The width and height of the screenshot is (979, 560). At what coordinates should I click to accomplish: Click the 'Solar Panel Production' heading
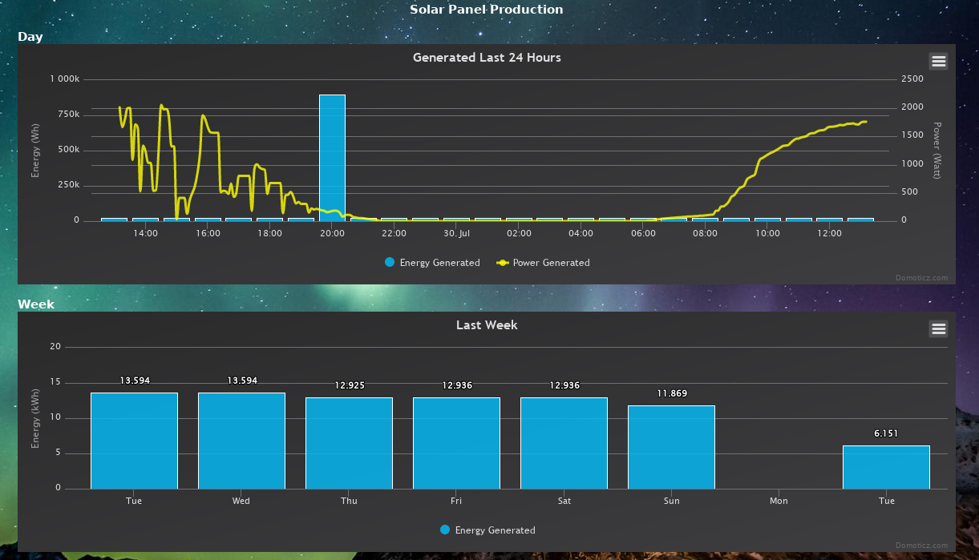[487, 10]
